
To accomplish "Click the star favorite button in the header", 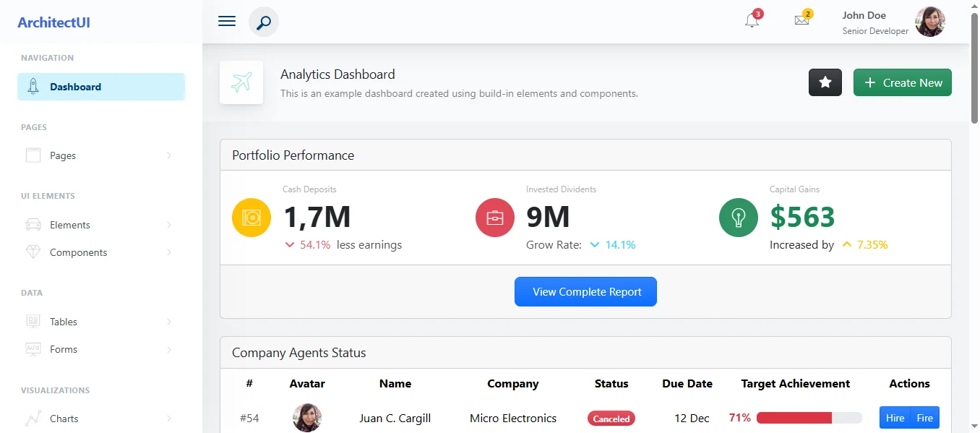I will pyautogui.click(x=825, y=82).
